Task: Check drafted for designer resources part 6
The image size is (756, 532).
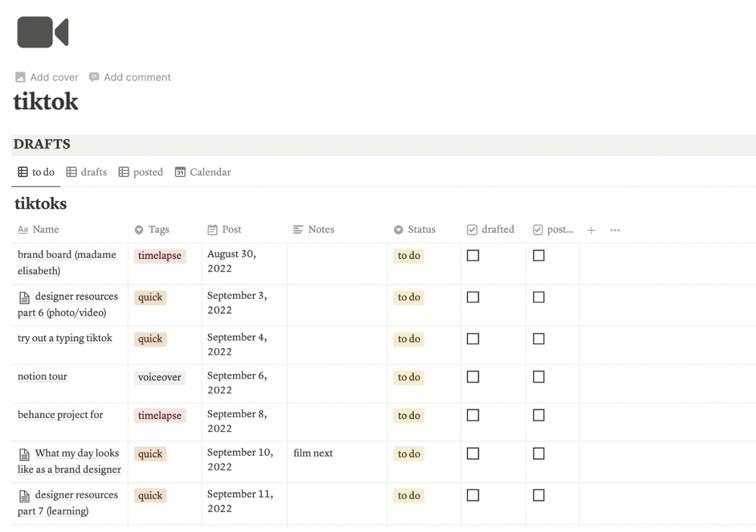Action: (x=473, y=297)
